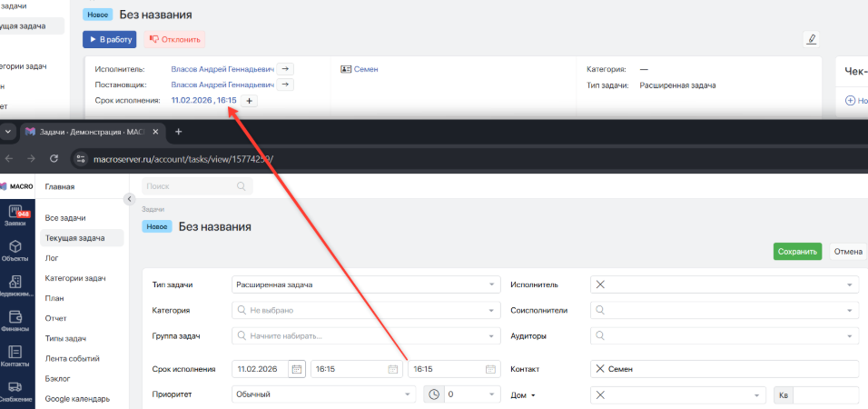
Task: Open the Лента событий menu item
Action: point(72,359)
